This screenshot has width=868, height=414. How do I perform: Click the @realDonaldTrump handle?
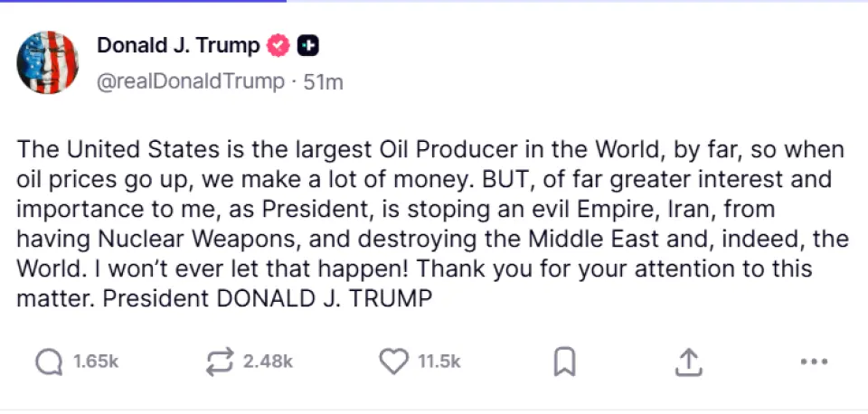(x=190, y=81)
